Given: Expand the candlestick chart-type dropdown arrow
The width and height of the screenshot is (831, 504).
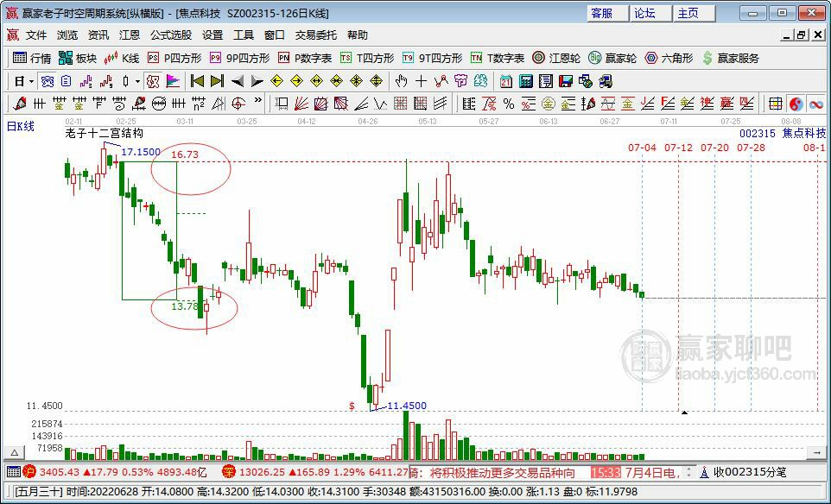Looking at the screenshot, I should (x=138, y=81).
